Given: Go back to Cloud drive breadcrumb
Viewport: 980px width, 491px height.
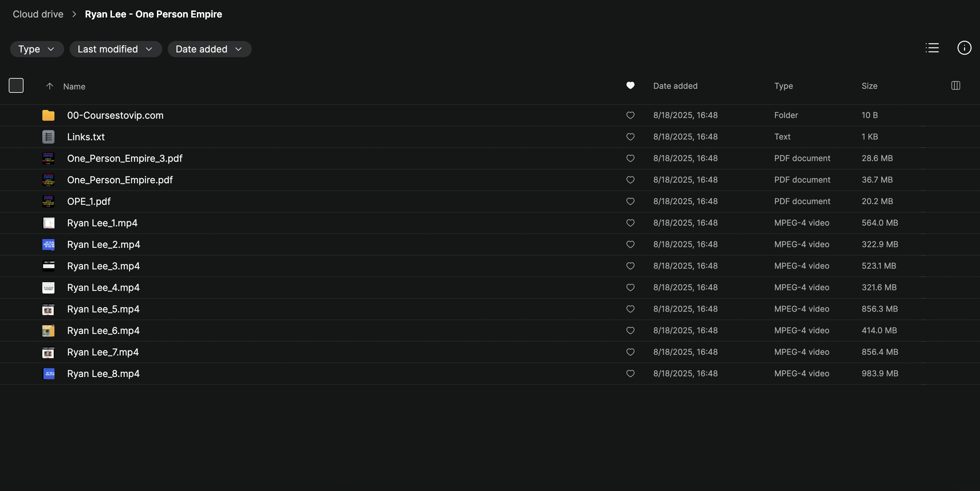Looking at the screenshot, I should click(38, 14).
